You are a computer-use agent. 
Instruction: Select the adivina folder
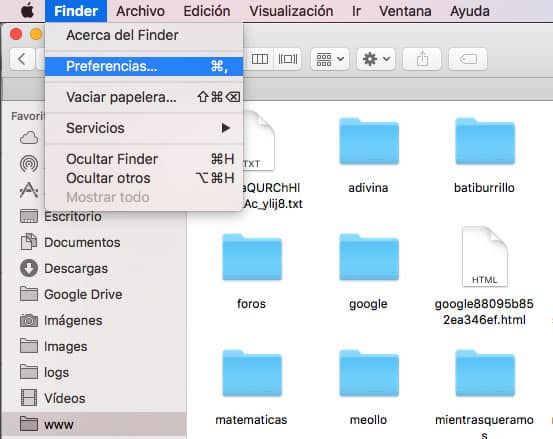(369, 141)
